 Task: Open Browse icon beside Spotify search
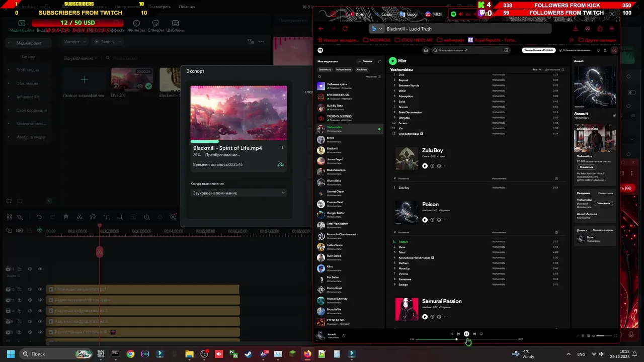(x=506, y=50)
